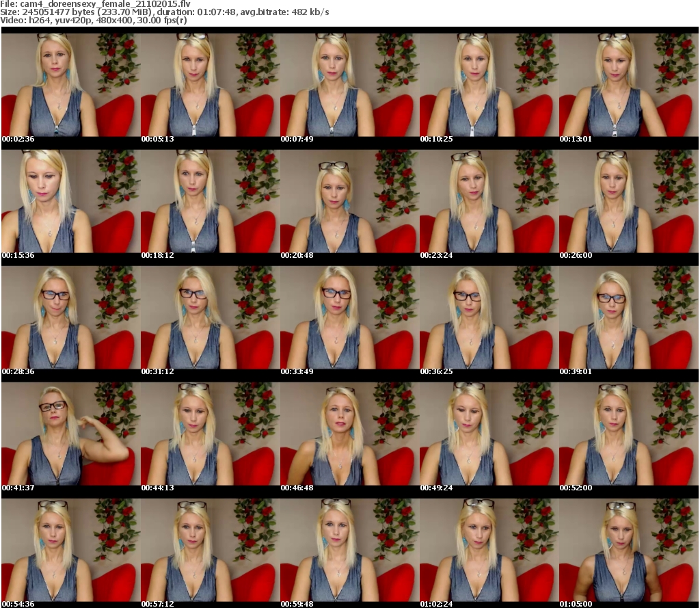Click the video frame marked 00:54:36
700x608 pixels.
[x=70, y=551]
